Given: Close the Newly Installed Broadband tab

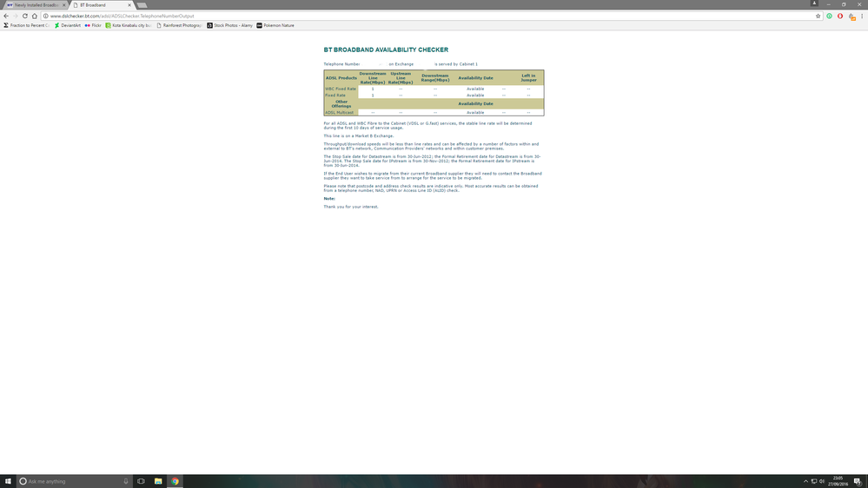Looking at the screenshot, I should [63, 5].
